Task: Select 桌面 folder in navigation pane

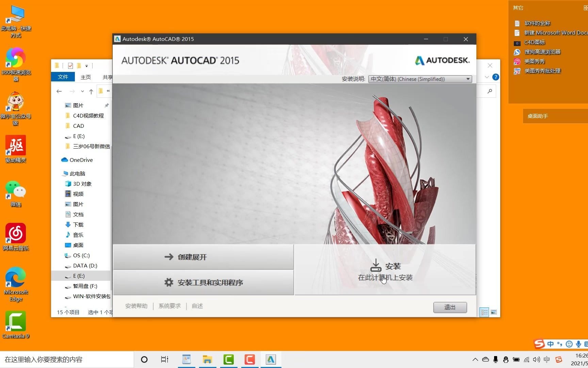Action: point(78,245)
